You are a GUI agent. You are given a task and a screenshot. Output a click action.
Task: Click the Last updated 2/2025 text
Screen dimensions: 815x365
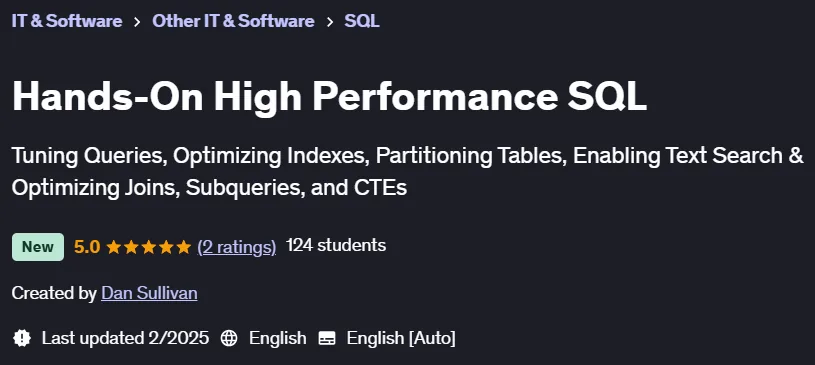point(125,338)
